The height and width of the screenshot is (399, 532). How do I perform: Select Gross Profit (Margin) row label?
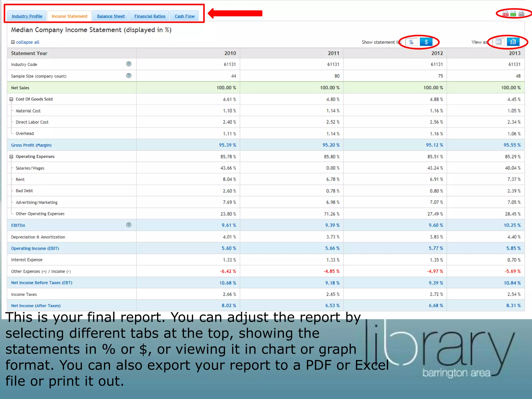(31, 145)
